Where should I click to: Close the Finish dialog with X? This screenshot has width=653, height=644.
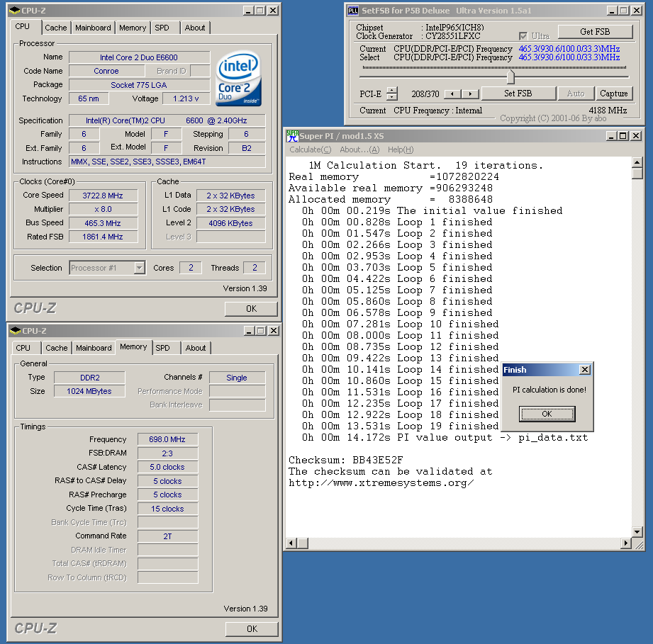click(585, 369)
